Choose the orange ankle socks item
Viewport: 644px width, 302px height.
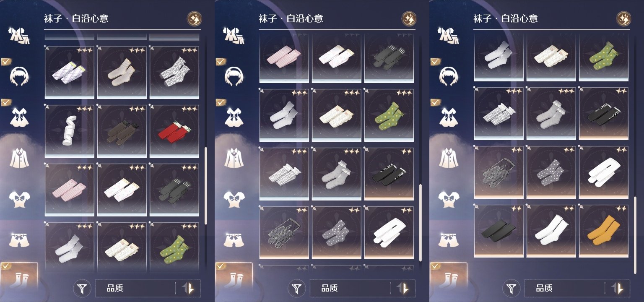603,231
